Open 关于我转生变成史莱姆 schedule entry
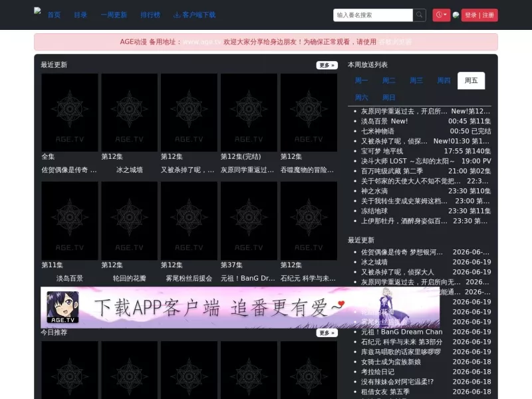The image size is (532, 399). pyautogui.click(x=404, y=201)
